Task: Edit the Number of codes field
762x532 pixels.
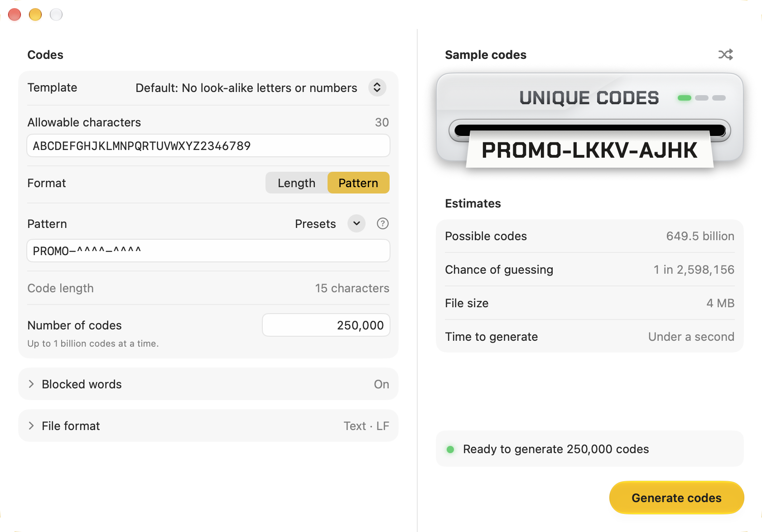Action: click(x=326, y=325)
